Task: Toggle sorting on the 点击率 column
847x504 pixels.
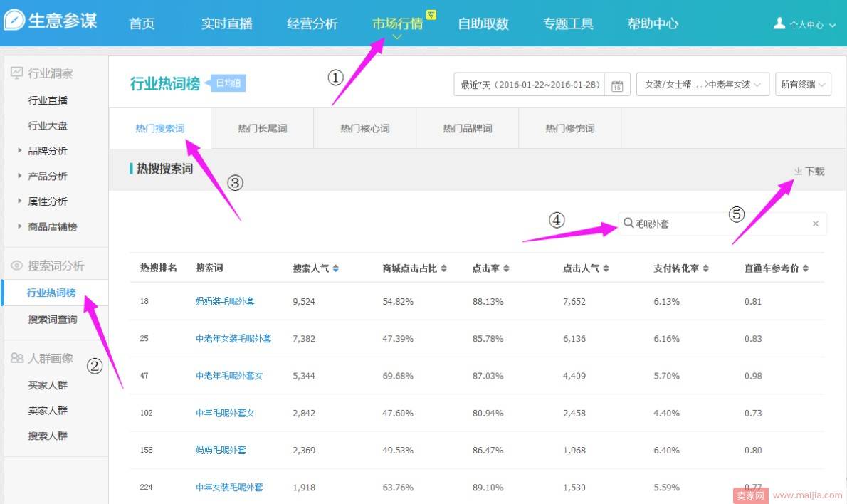Action: coord(505,268)
